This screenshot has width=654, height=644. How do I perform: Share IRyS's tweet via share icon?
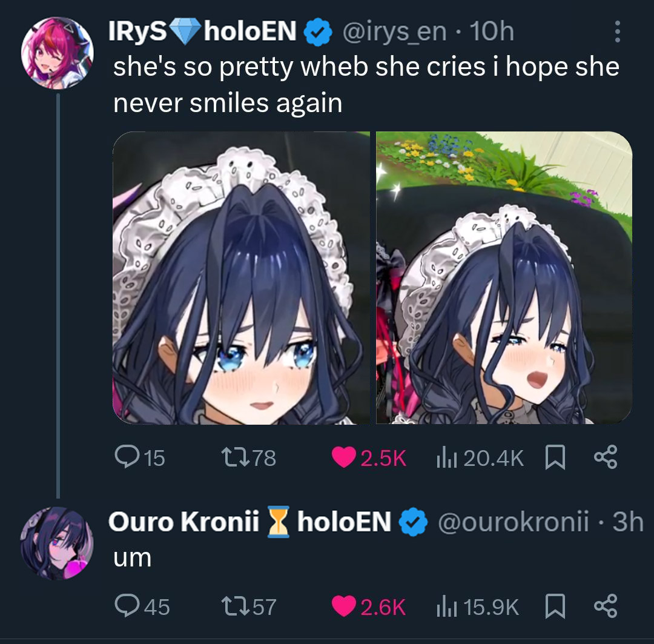[x=605, y=457]
